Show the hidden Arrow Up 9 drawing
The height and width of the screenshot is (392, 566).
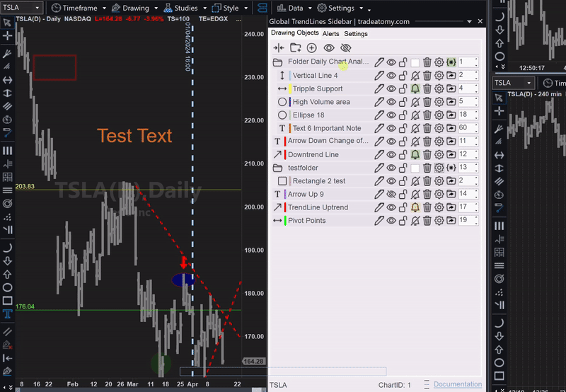[x=391, y=194]
